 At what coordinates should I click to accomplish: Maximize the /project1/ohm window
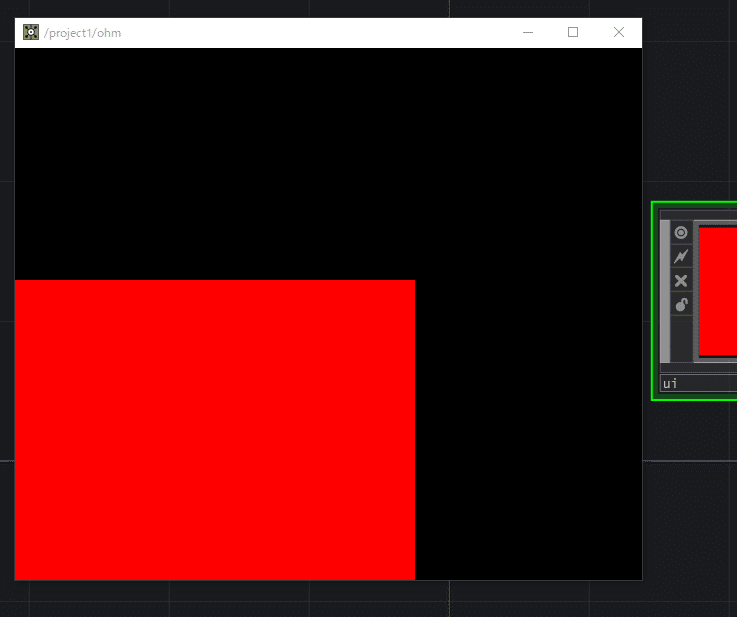pos(573,32)
